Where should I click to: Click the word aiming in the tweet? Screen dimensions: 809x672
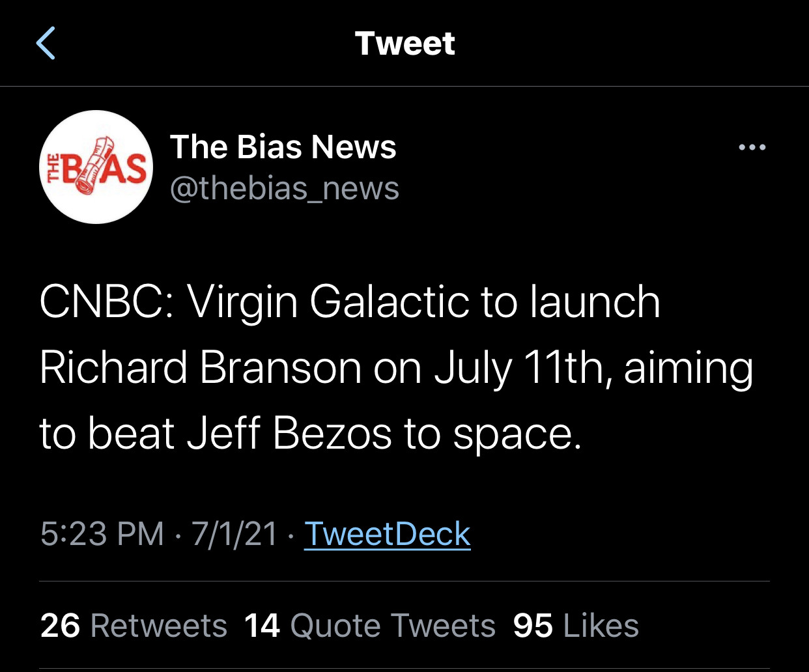688,369
